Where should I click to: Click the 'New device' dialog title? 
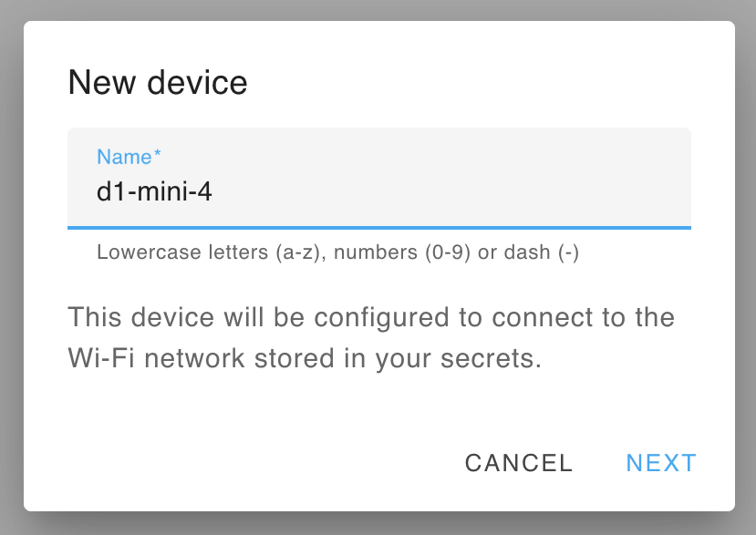tap(158, 83)
